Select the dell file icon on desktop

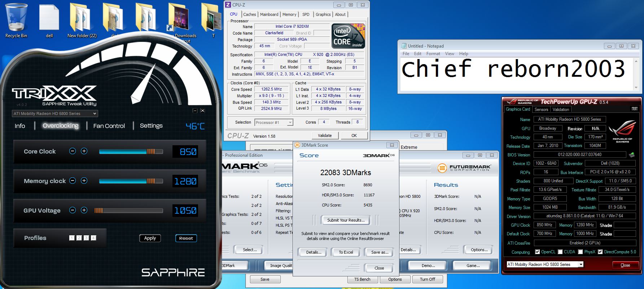click(x=49, y=21)
